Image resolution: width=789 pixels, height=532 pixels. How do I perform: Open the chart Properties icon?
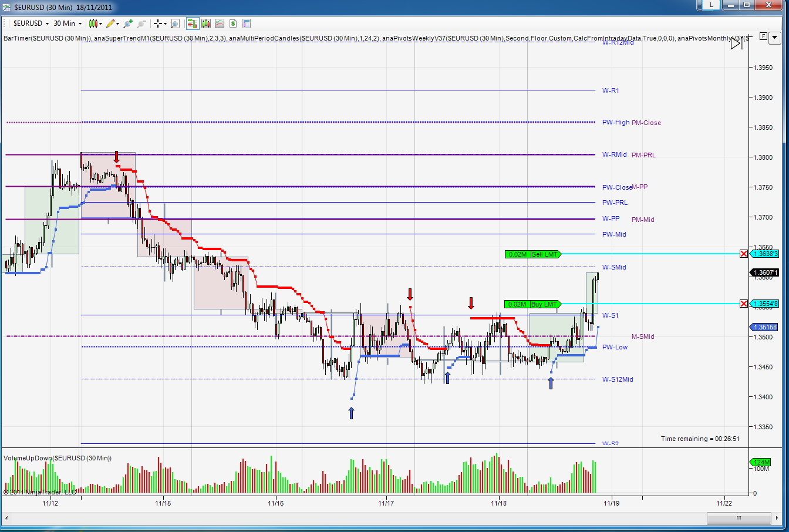247,23
